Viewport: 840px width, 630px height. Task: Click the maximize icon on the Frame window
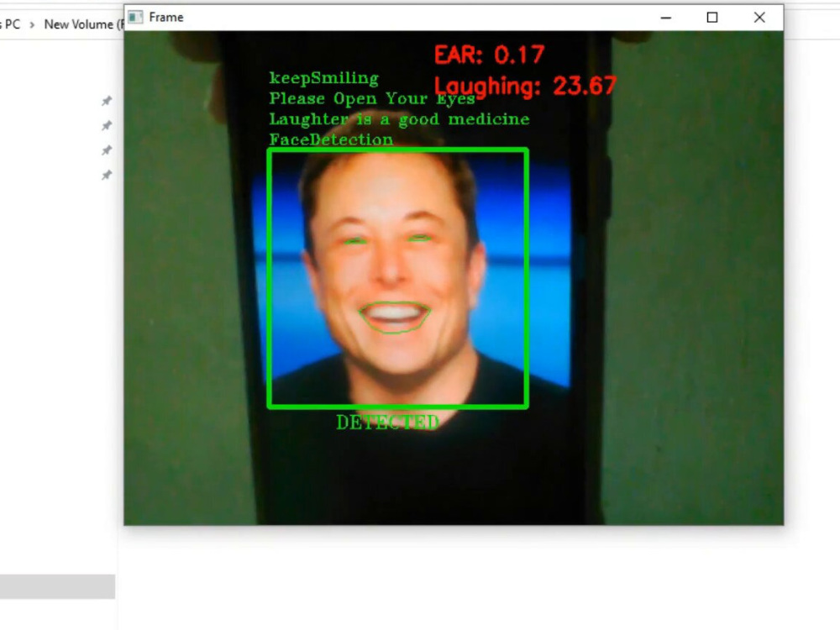point(711,17)
